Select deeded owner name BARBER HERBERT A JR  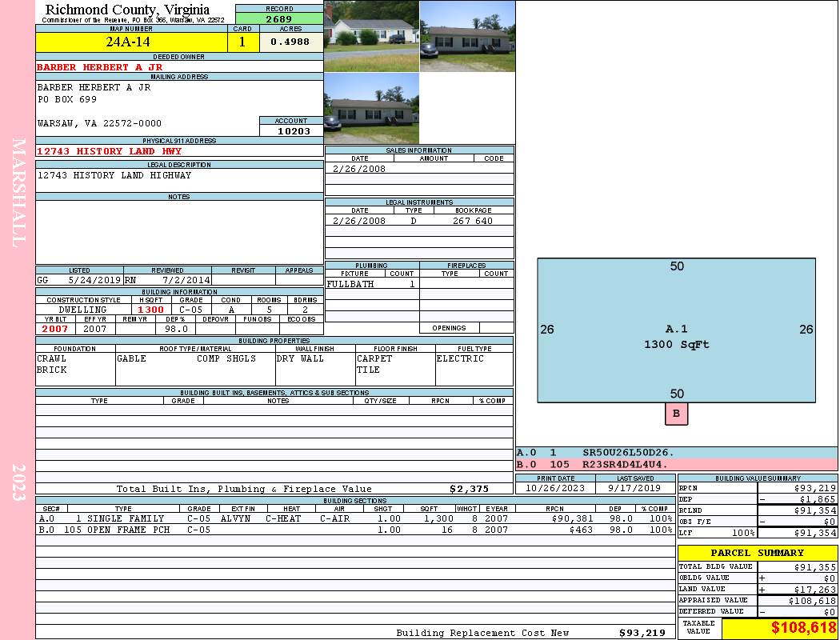point(100,67)
